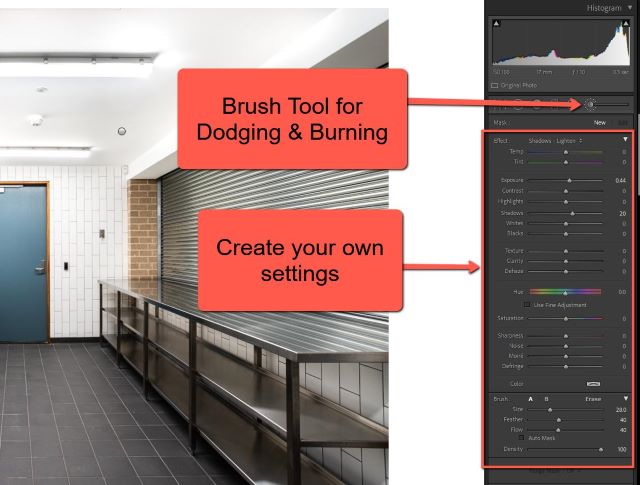The image size is (640, 485).
Task: Select the Adjustment Brush tool icon
Action: click(x=590, y=103)
